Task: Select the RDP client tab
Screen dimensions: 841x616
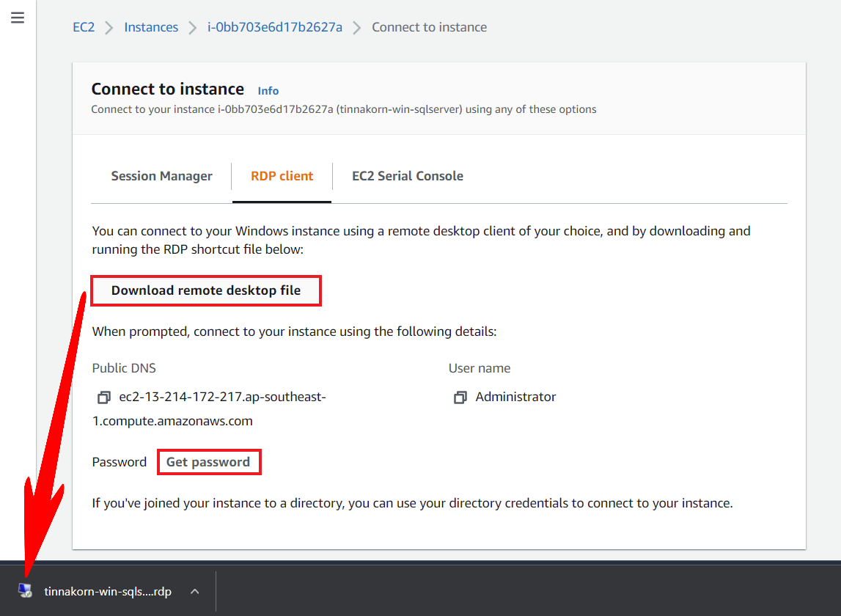Action: click(282, 176)
